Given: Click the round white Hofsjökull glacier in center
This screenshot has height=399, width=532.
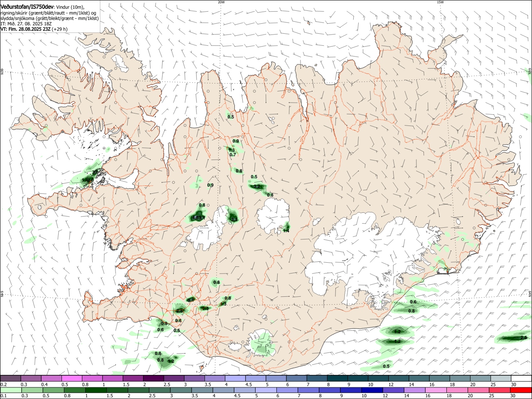Looking at the screenshot, I should (x=273, y=215).
